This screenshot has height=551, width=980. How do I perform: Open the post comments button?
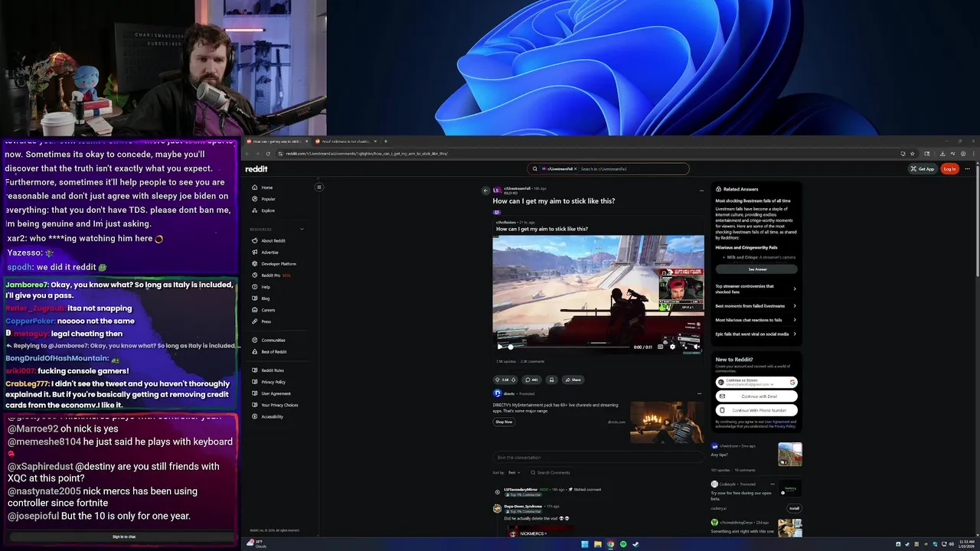[531, 380]
